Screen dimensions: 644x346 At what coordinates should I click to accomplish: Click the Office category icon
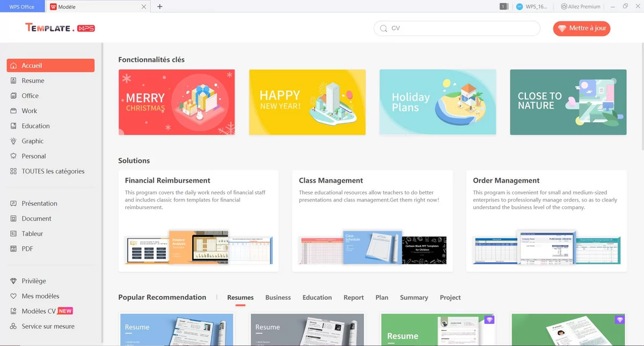tap(13, 96)
